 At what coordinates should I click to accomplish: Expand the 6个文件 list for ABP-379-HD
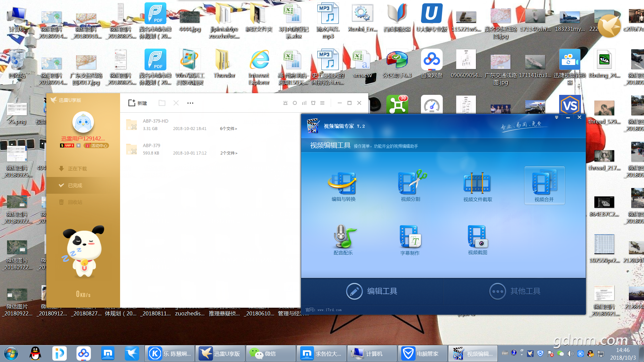pos(228,129)
